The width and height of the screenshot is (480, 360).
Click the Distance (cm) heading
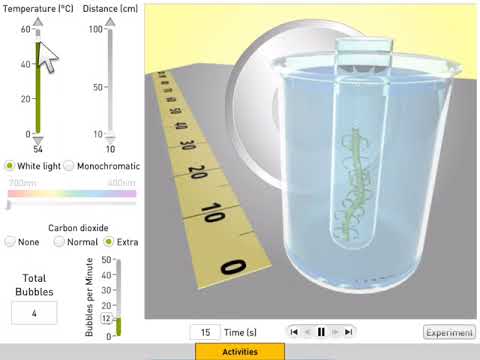pyautogui.click(x=110, y=9)
